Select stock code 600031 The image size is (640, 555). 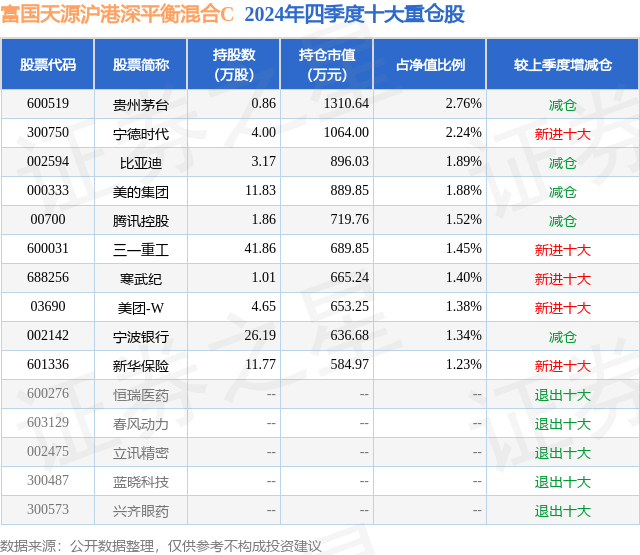tap(48, 249)
